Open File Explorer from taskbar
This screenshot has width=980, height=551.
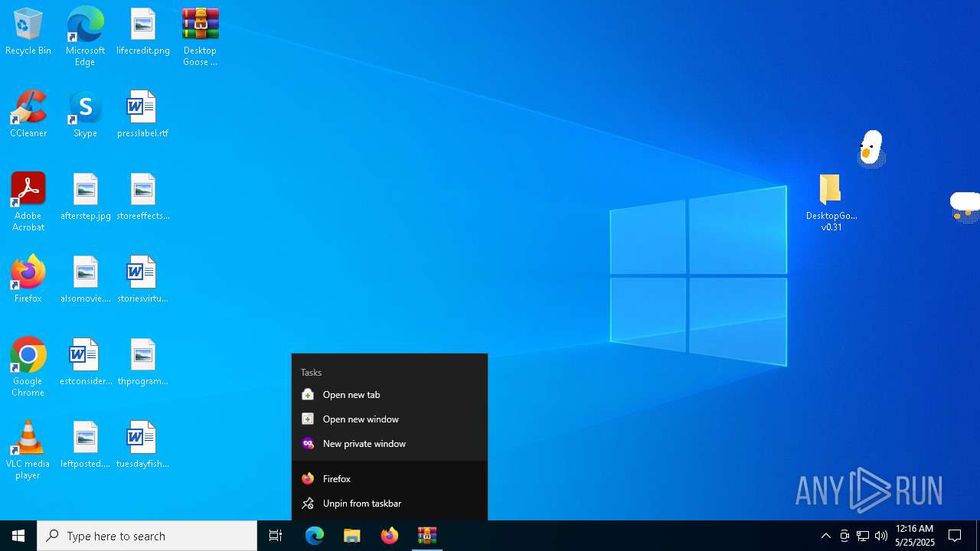352,536
